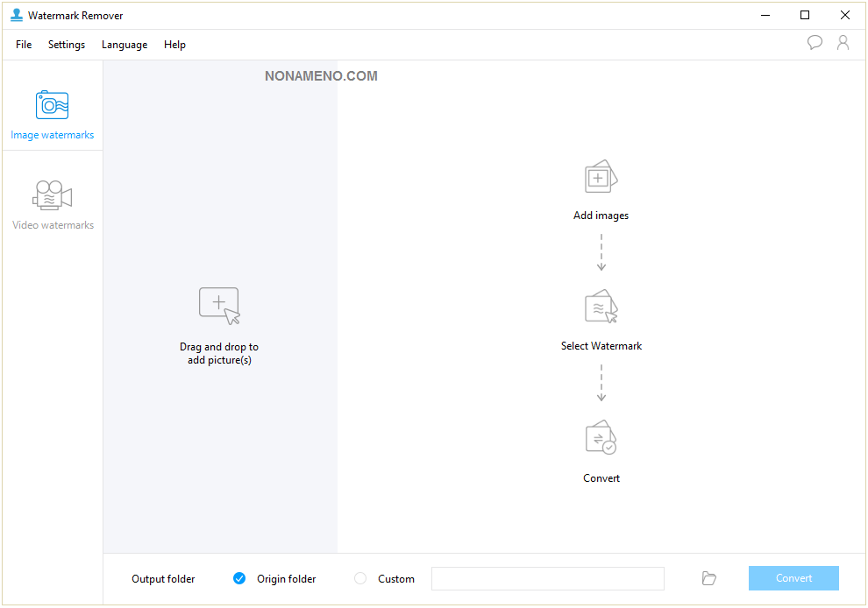
Task: Choose the Custom output folder radio option
Action: point(360,578)
